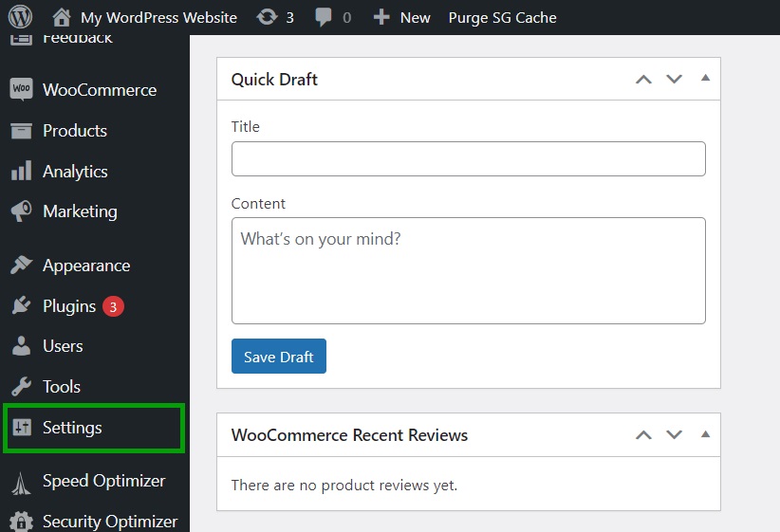Click Purge SG Cache
This screenshot has height=532, width=780.
click(502, 17)
